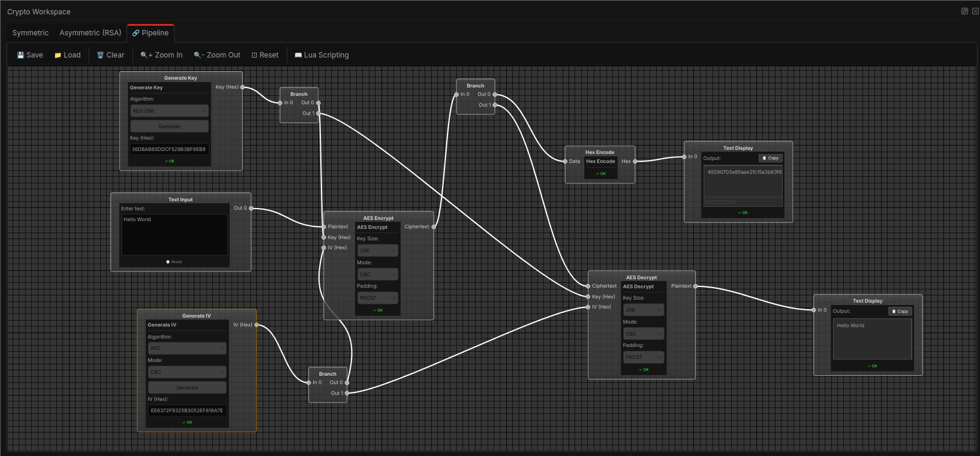
Task: Open Key Size dropdown in AES Encrypt
Action: coord(378,250)
